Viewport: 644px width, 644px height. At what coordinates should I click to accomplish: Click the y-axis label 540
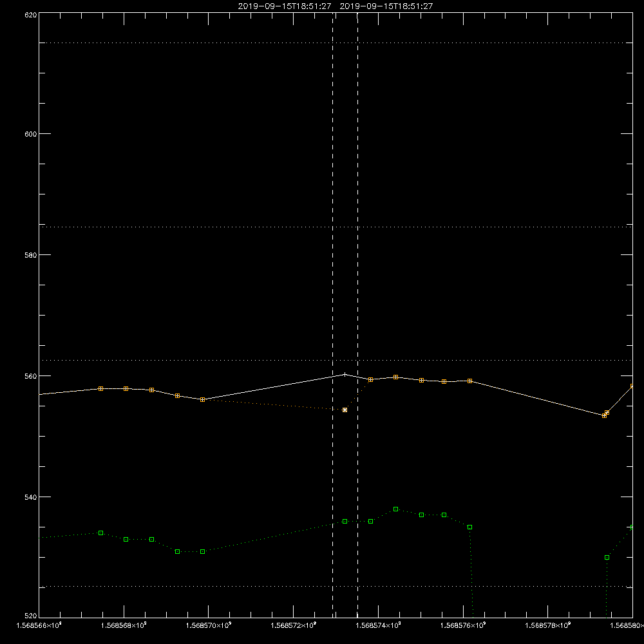pyautogui.click(x=31, y=497)
